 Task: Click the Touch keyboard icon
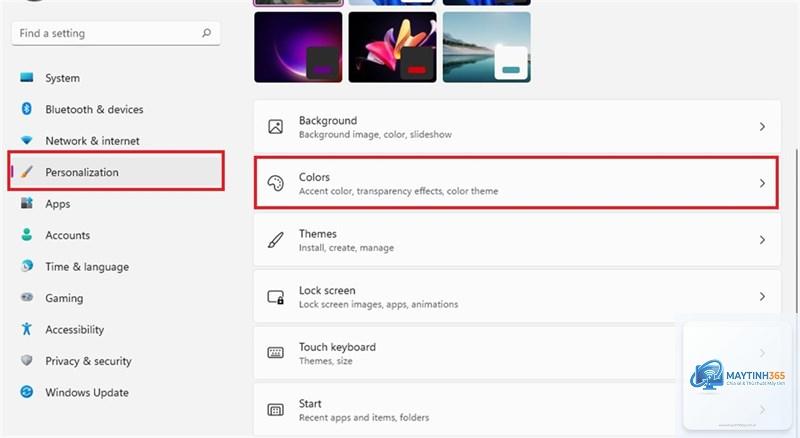[x=276, y=353]
